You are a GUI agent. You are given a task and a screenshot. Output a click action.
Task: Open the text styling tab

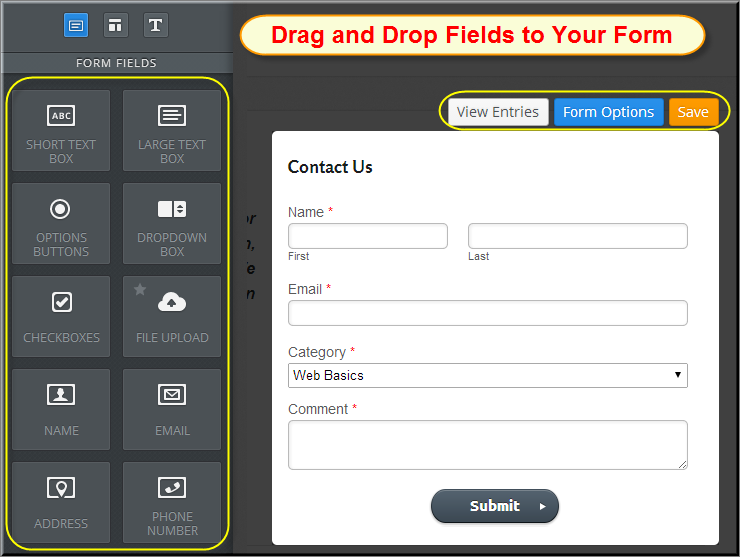click(x=155, y=25)
